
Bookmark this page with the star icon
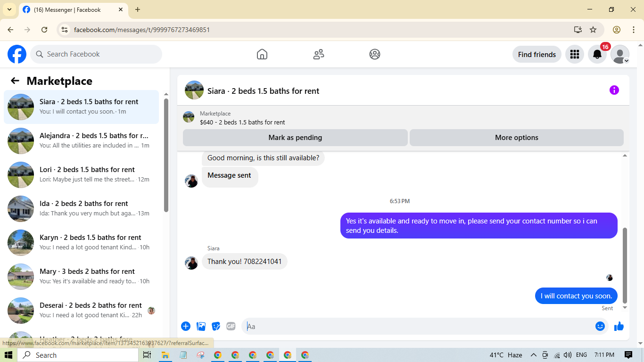click(593, 30)
